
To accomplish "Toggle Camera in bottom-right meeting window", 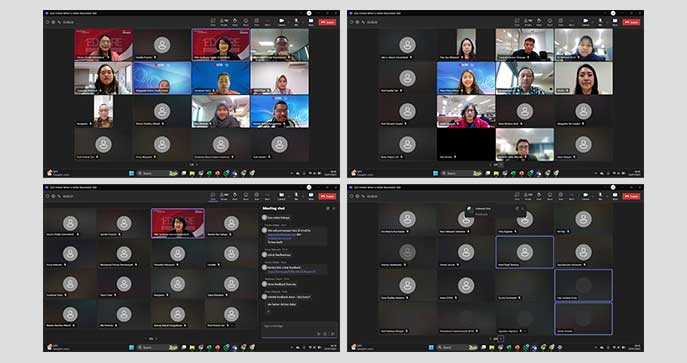I will tap(586, 196).
